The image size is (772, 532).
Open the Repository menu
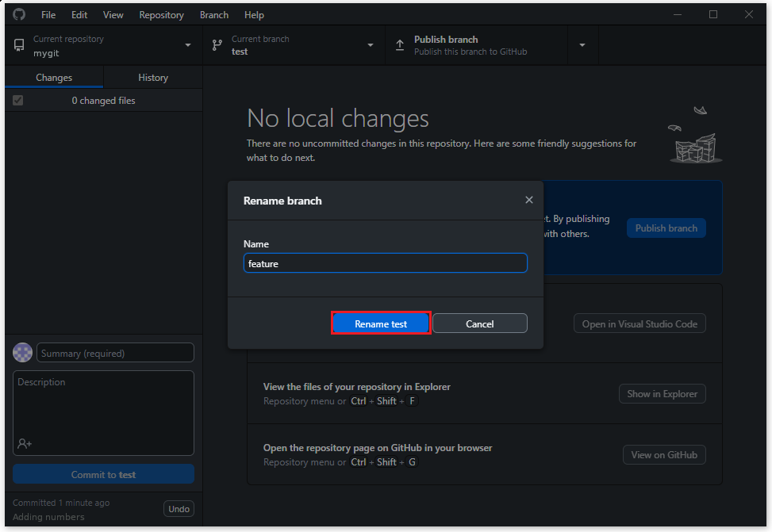click(161, 15)
